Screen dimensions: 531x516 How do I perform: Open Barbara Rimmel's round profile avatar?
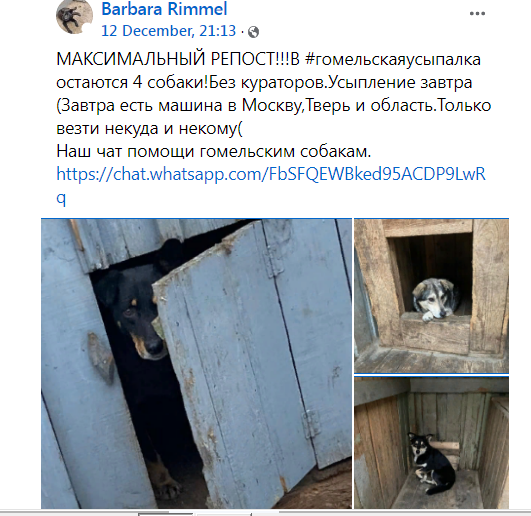74,16
